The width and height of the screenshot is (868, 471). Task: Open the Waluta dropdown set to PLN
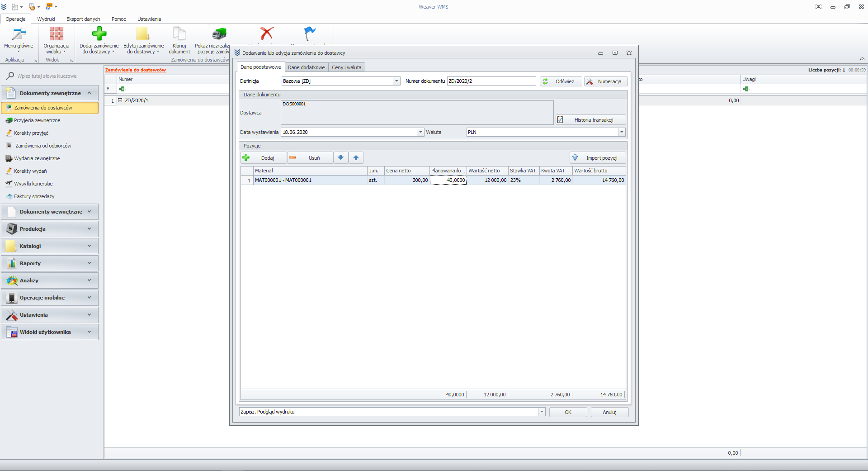pyautogui.click(x=622, y=132)
